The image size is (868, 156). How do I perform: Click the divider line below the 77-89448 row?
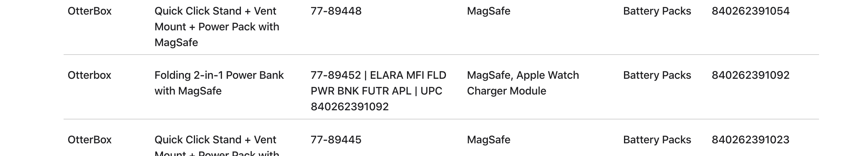point(441,55)
